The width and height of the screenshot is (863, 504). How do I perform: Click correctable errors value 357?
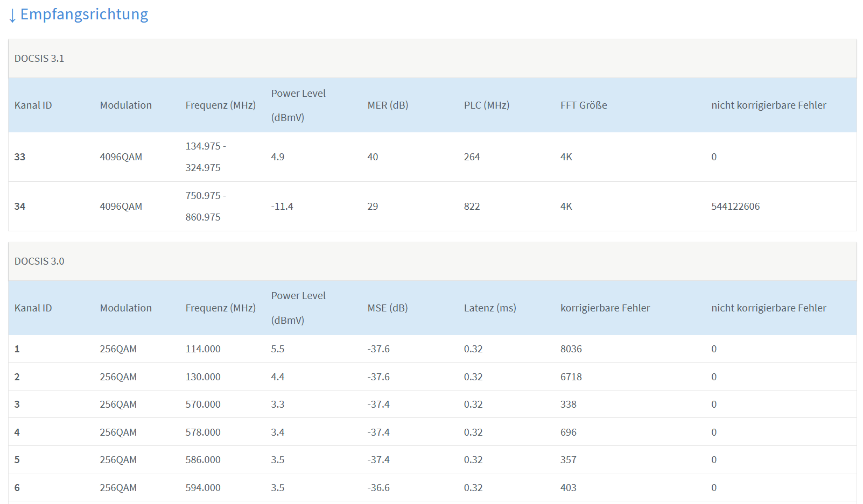[568, 460]
